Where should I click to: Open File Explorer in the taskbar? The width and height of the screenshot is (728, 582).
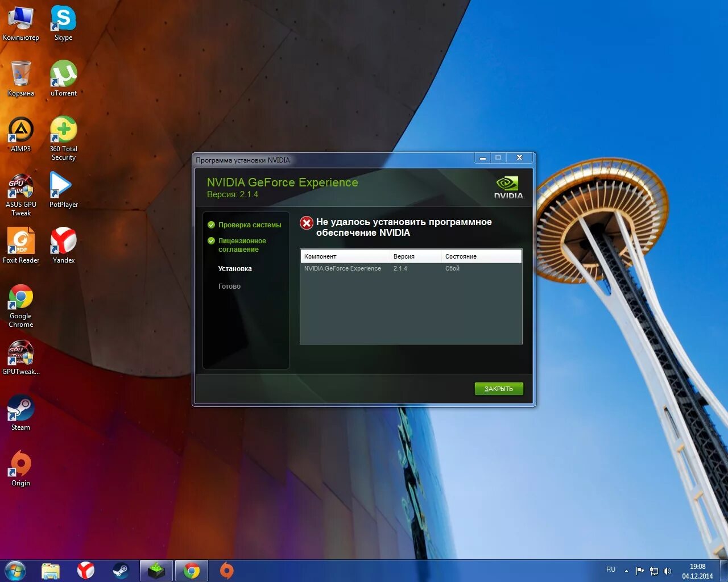pyautogui.click(x=51, y=571)
